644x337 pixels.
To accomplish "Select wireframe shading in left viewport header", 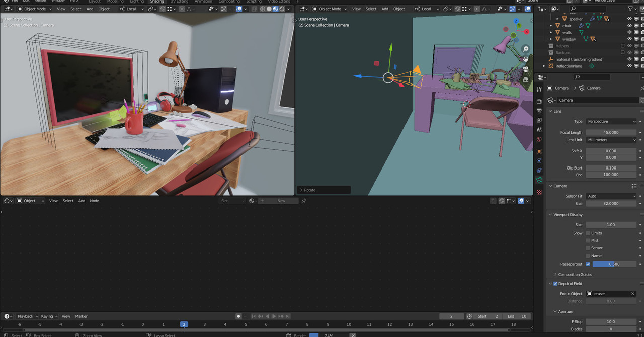I will tap(263, 9).
